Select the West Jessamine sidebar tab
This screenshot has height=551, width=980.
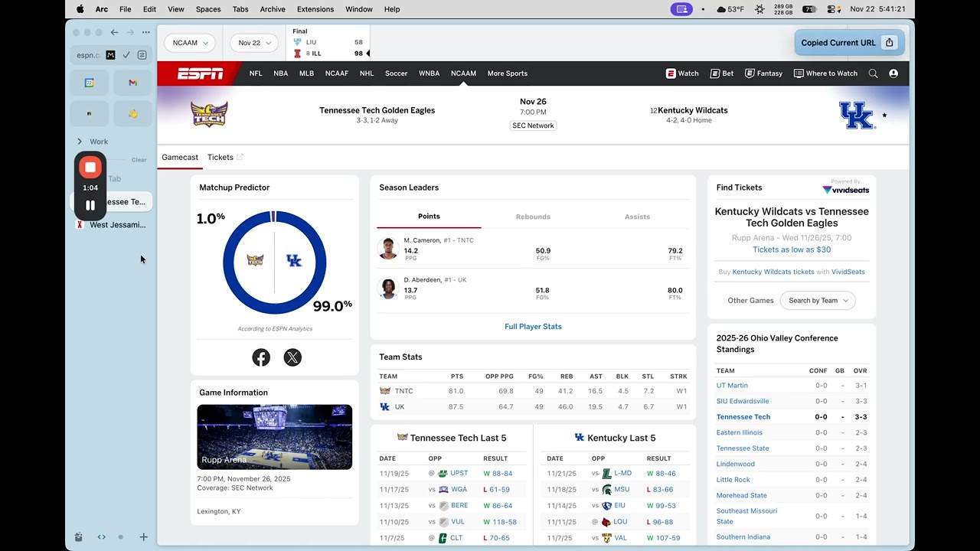pos(111,225)
